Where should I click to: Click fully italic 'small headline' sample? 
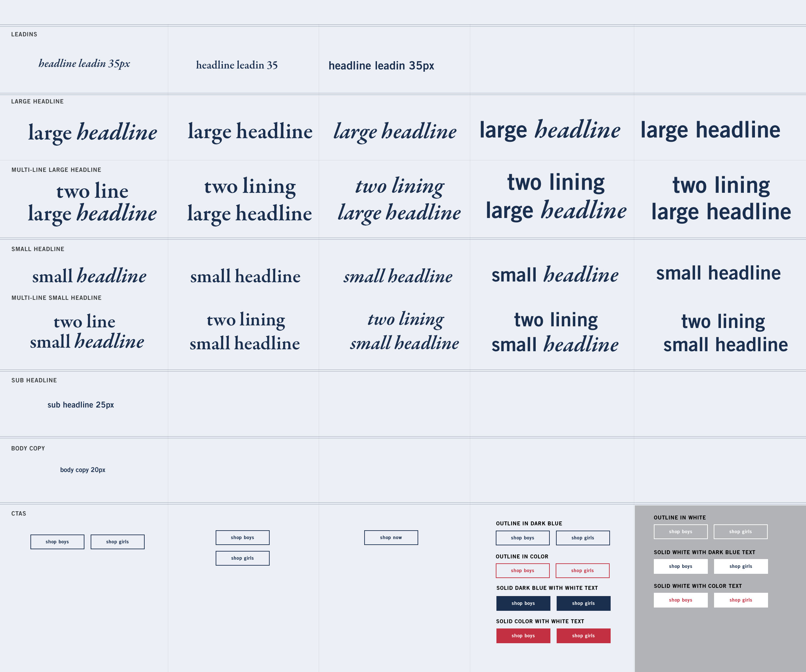[398, 276]
